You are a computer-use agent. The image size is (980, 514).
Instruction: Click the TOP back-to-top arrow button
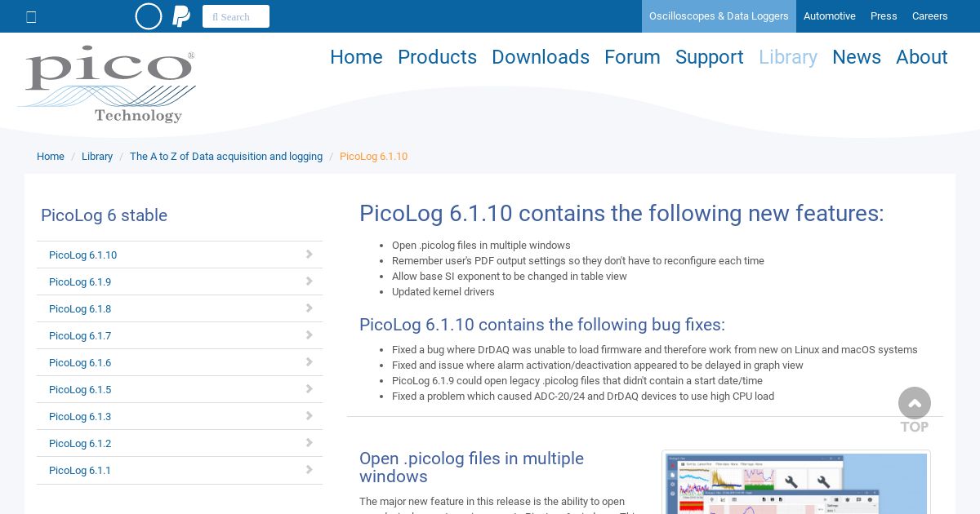pyautogui.click(x=915, y=410)
